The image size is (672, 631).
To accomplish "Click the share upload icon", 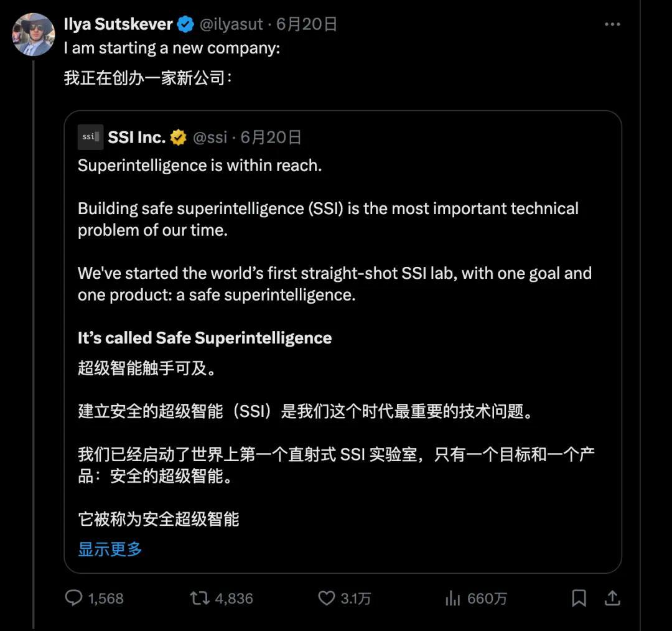I will click(x=612, y=598).
